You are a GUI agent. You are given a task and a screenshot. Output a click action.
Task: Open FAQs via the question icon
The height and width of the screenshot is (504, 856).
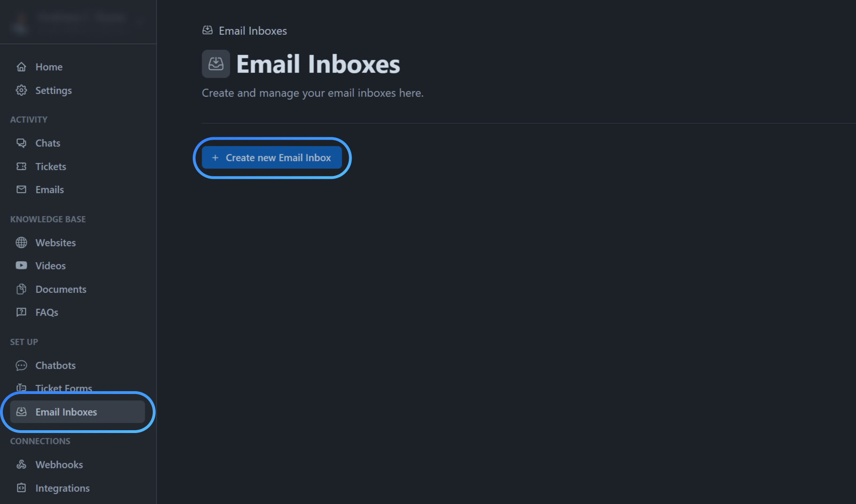(x=22, y=312)
